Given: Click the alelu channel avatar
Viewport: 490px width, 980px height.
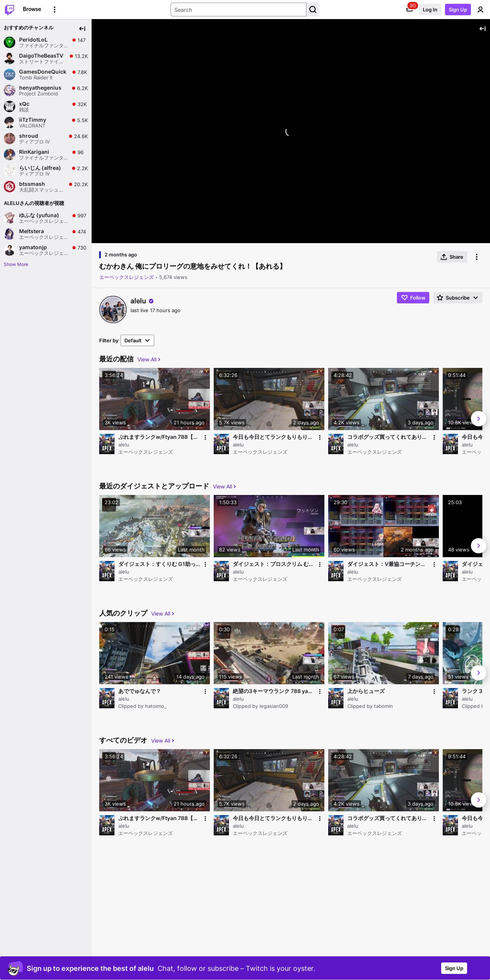Looking at the screenshot, I should pos(113,309).
